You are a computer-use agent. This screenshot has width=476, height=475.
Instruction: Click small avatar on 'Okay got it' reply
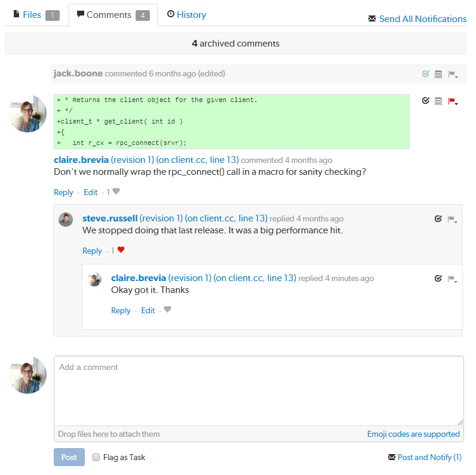(94, 279)
